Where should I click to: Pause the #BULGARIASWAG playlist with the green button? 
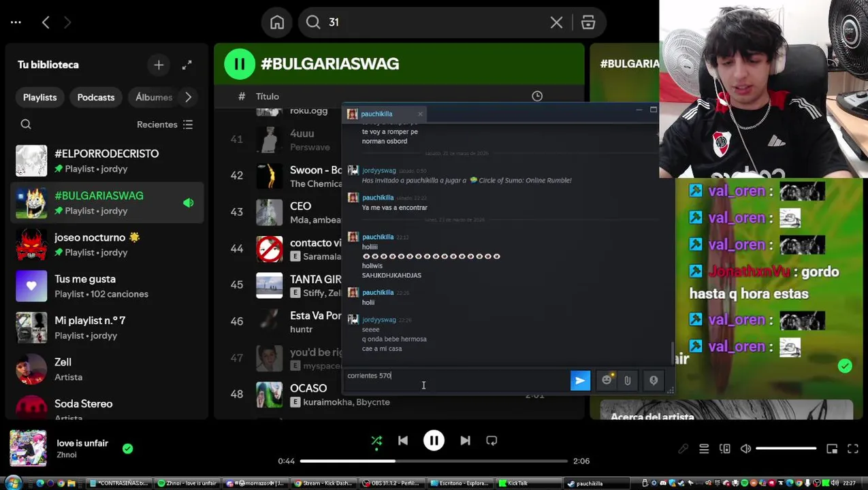click(x=239, y=64)
